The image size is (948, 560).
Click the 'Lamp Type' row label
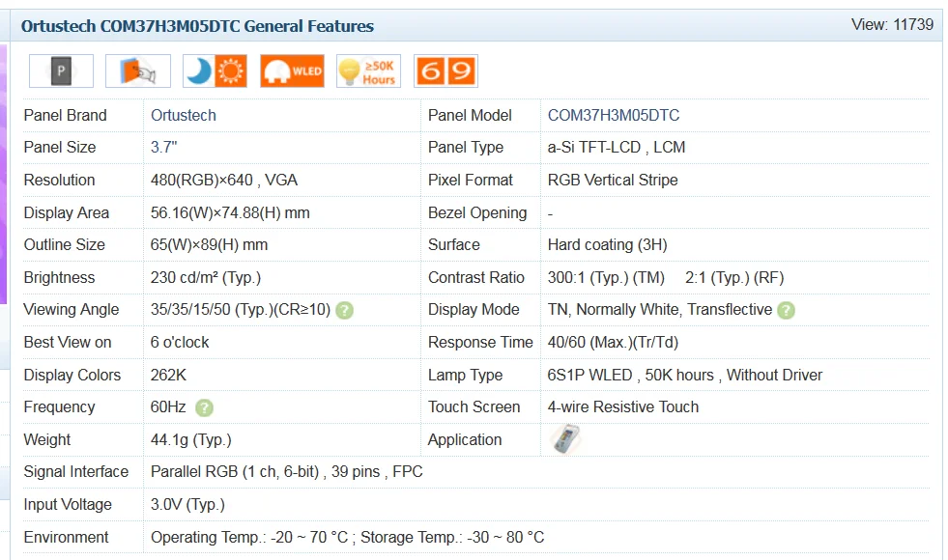point(466,376)
